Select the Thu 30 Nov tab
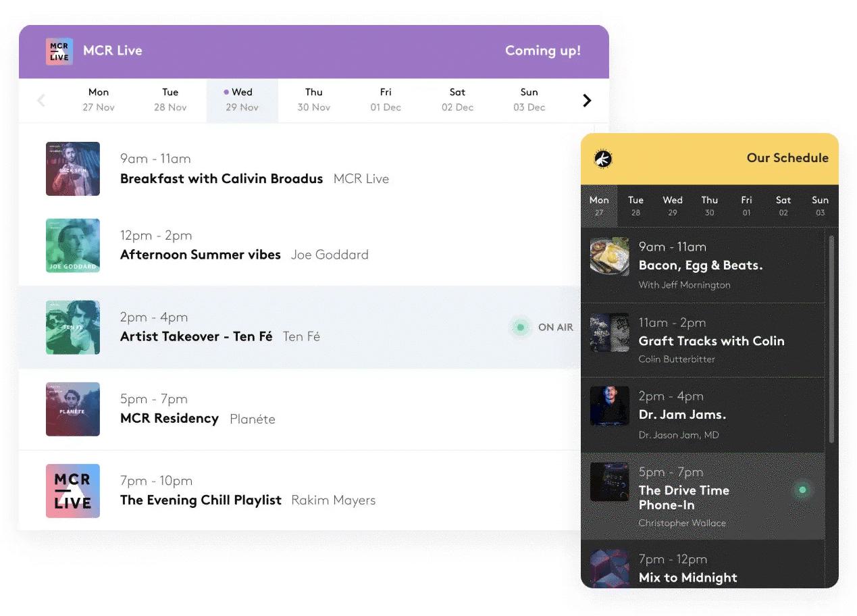This screenshot has width=857, height=616. pos(313,100)
